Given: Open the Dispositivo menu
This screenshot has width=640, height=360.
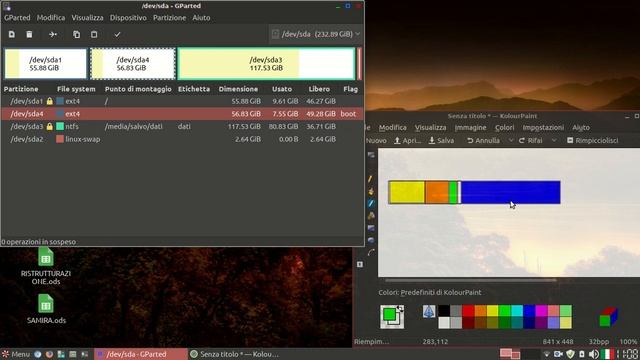Looking at the screenshot, I should [x=128, y=18].
